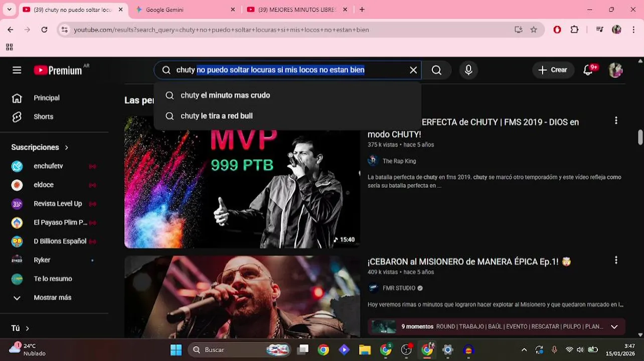Open the Chuty MVP 999 PTB thumbnail

pyautogui.click(x=242, y=183)
